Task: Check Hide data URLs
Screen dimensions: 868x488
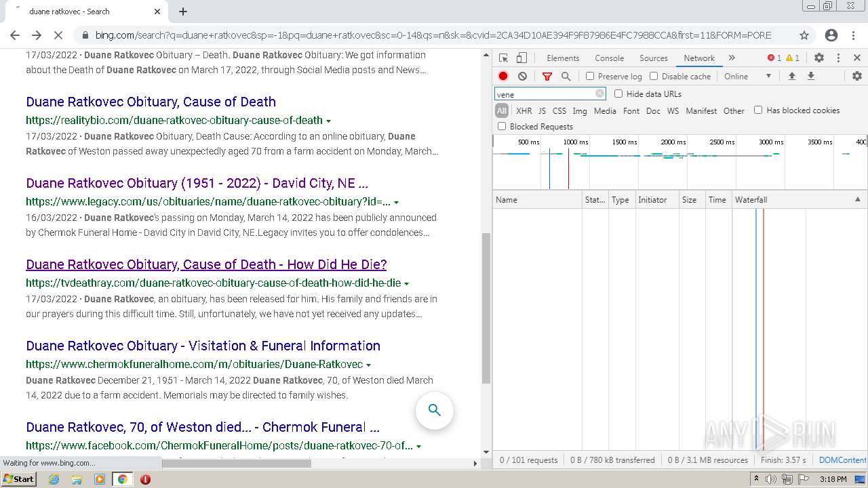Action: pyautogui.click(x=618, y=94)
